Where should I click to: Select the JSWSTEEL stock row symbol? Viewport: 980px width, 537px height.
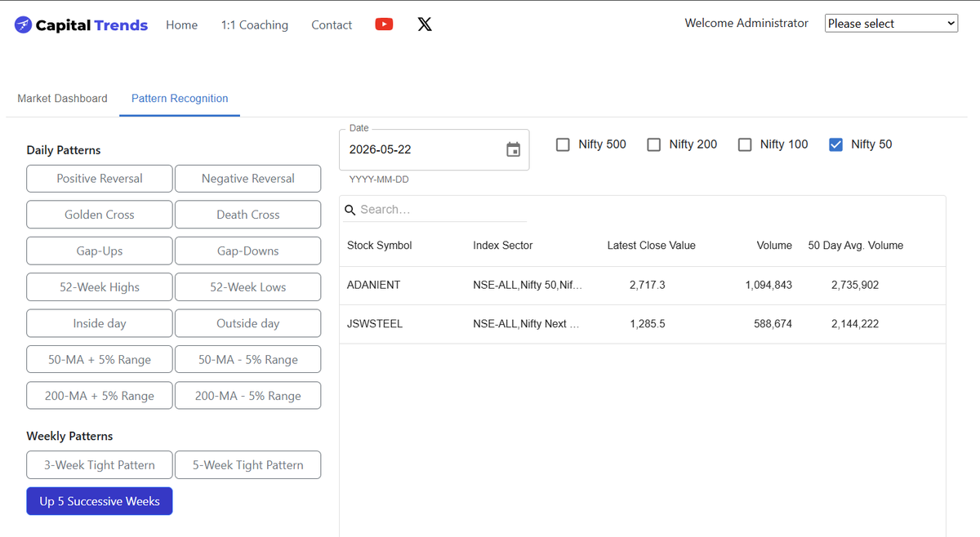(x=375, y=324)
